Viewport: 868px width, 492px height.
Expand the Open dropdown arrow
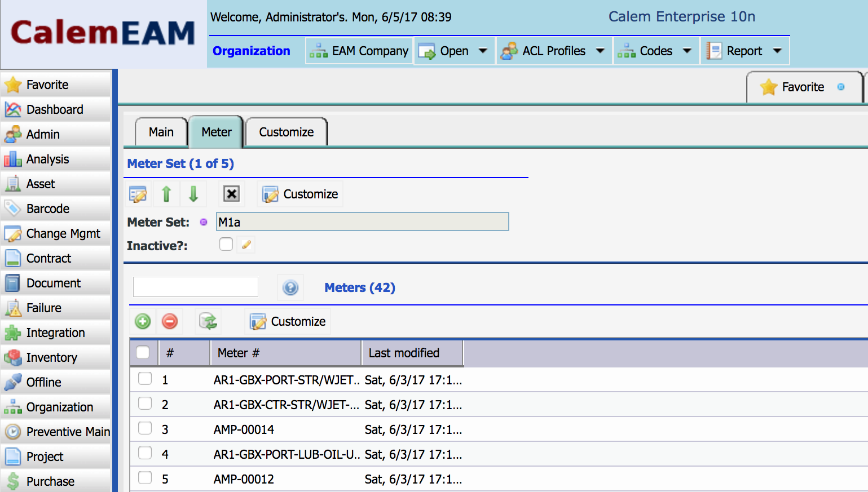coord(483,51)
